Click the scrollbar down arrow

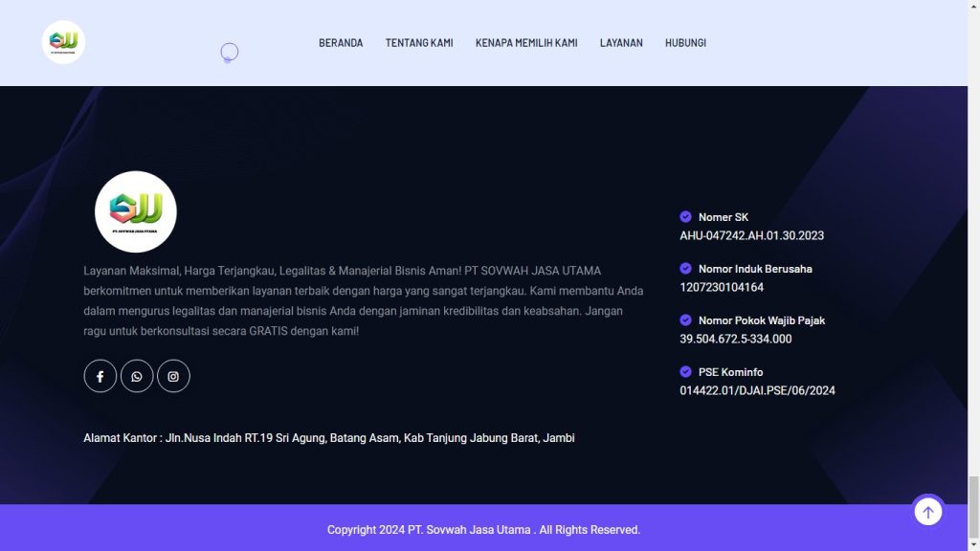pyautogui.click(x=973, y=543)
